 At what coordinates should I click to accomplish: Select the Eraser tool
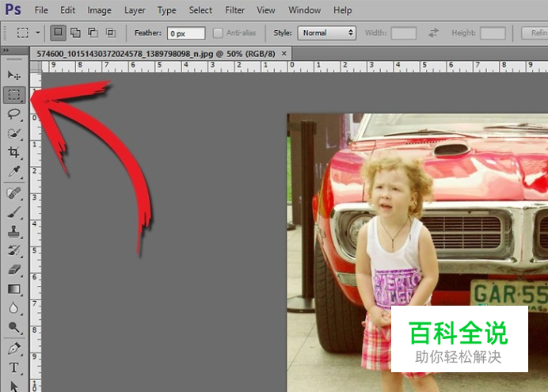[x=14, y=270]
